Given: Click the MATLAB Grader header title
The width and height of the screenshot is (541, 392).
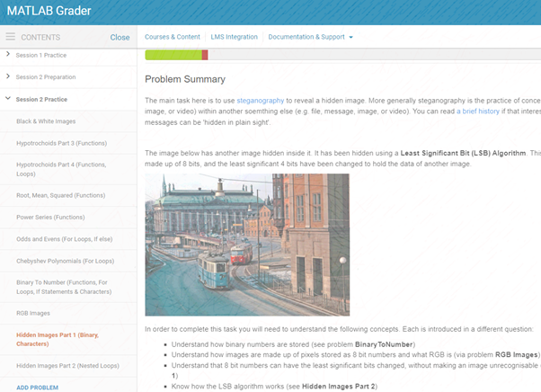Looking at the screenshot, I should pos(49,11).
